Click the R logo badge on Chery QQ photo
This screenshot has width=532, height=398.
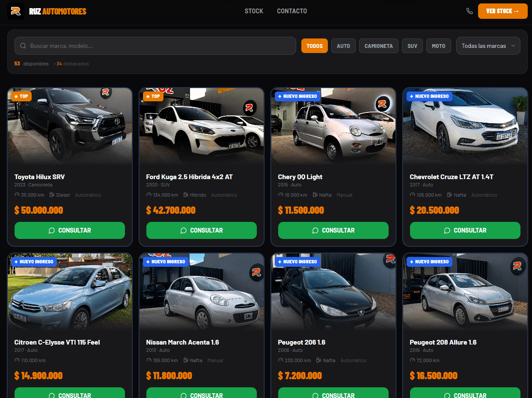tap(382, 103)
